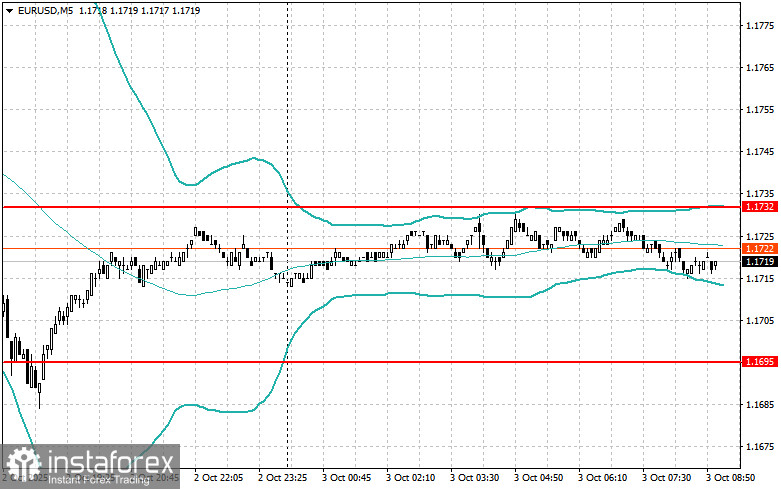
Task: Click the 1.1685 price axis value
Action: click(761, 405)
